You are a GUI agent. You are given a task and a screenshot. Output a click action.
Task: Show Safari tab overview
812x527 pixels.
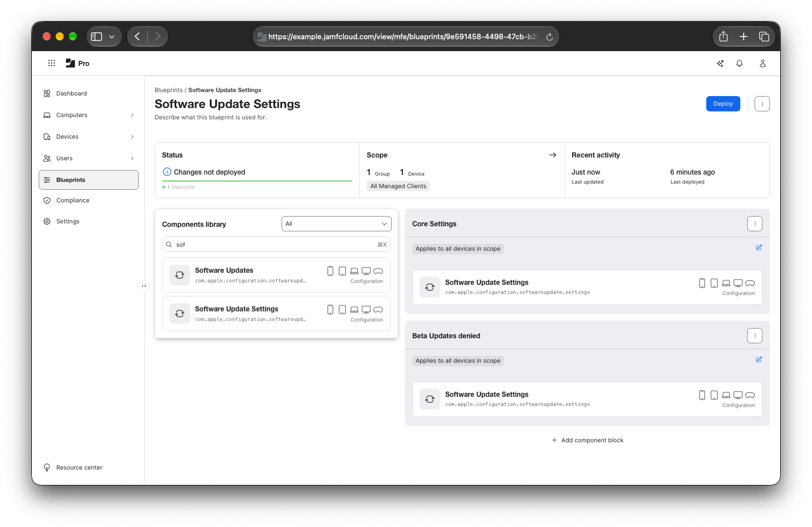[764, 36]
